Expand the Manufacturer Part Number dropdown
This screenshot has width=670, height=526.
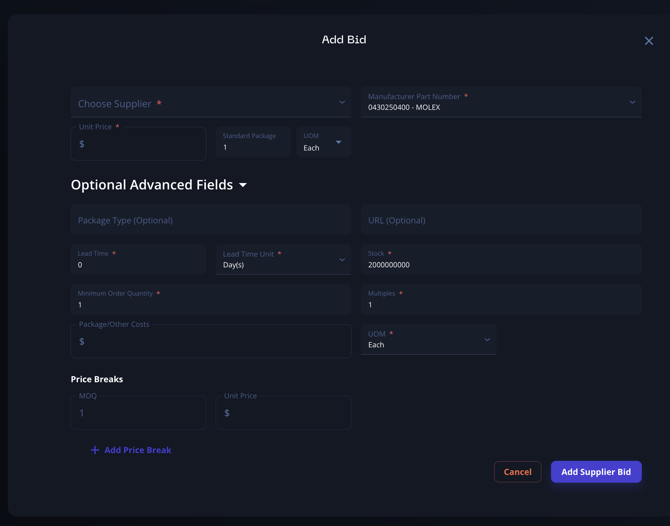point(500,102)
